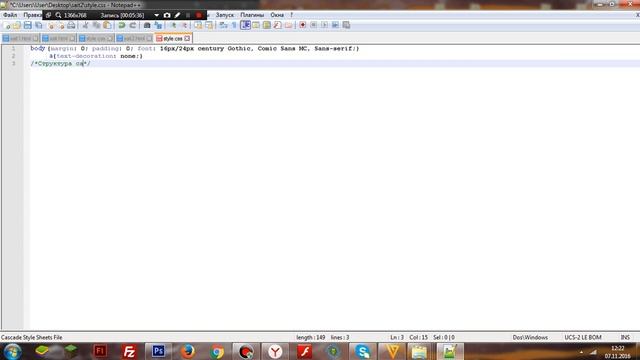Click the Run macro multiple times icon
The image size is (640, 360).
coord(335,25)
